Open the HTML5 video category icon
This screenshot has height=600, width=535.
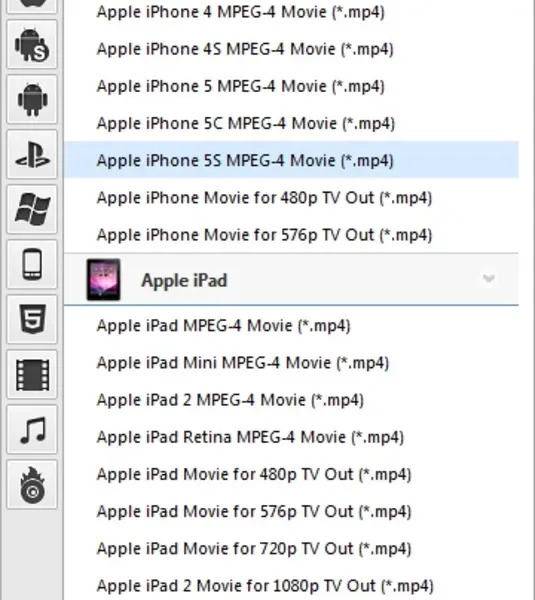(x=32, y=320)
